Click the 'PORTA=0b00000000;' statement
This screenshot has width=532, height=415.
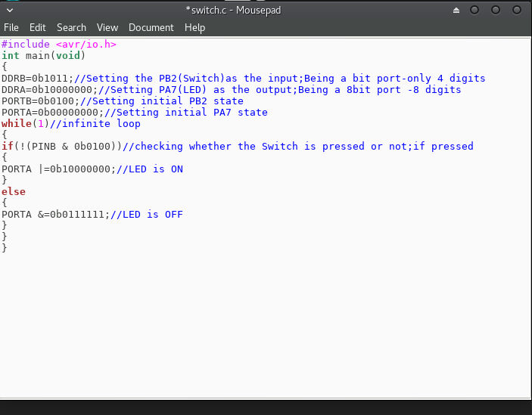pos(52,113)
